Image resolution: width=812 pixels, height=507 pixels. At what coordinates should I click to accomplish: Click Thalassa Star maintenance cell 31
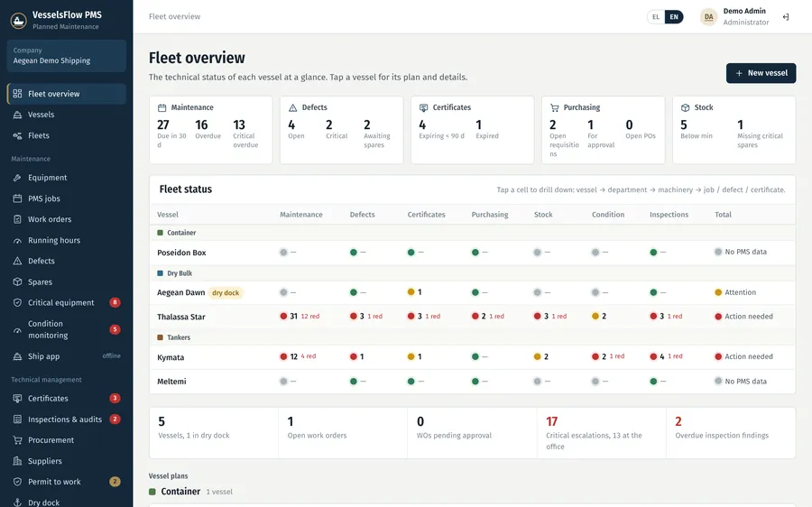coord(300,317)
